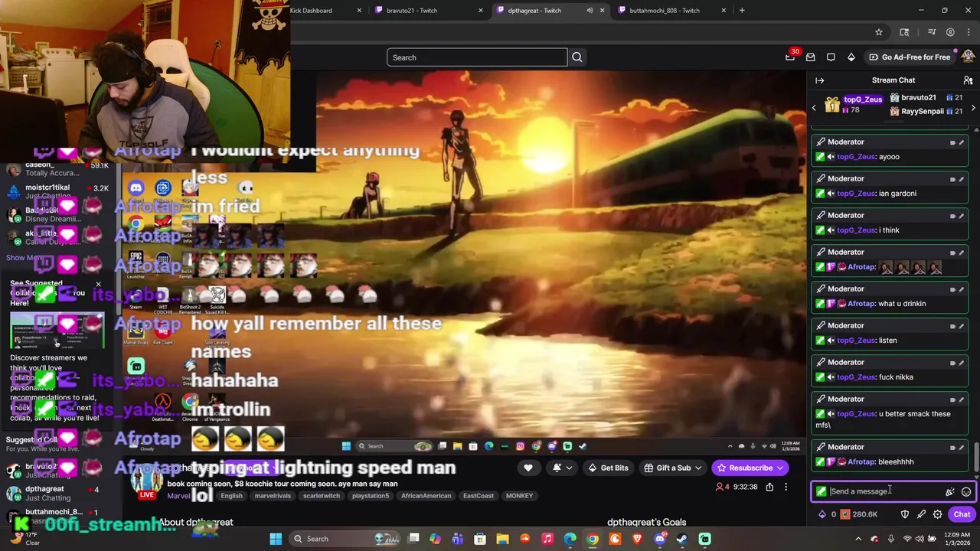Click the Twitch Search input field
Image resolution: width=980 pixels, height=551 pixels.
pyautogui.click(x=477, y=57)
